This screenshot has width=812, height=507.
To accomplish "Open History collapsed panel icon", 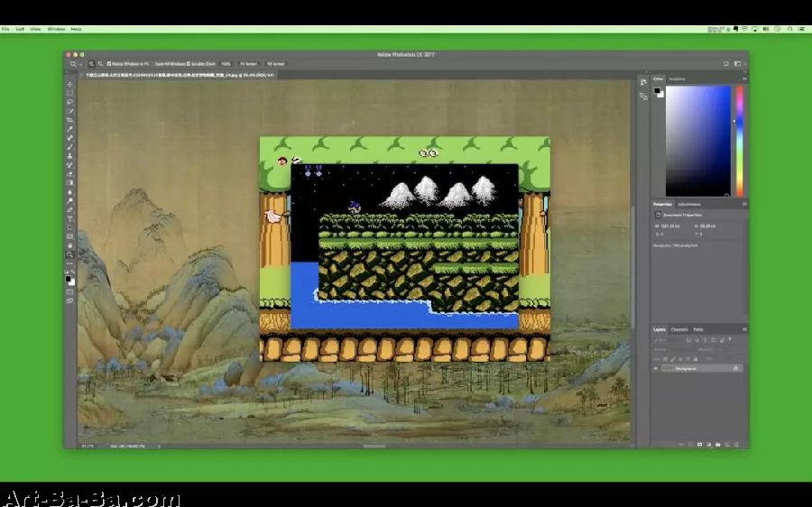I will [643, 82].
